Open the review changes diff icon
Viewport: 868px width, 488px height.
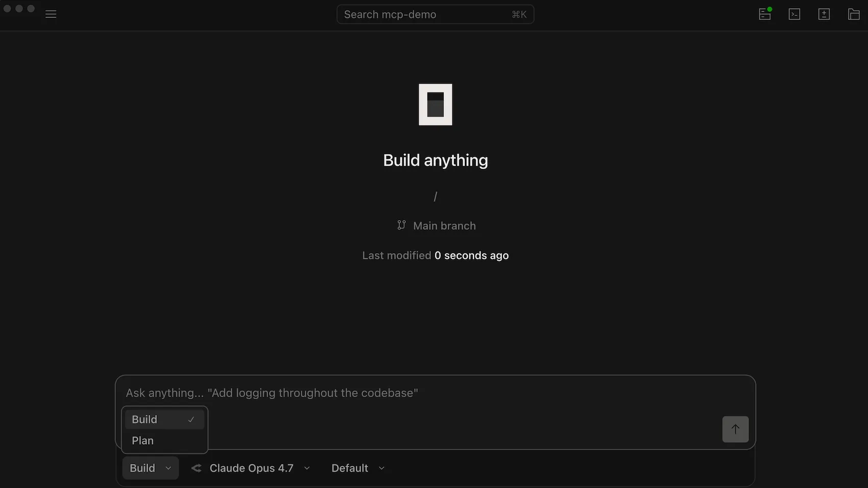(824, 14)
